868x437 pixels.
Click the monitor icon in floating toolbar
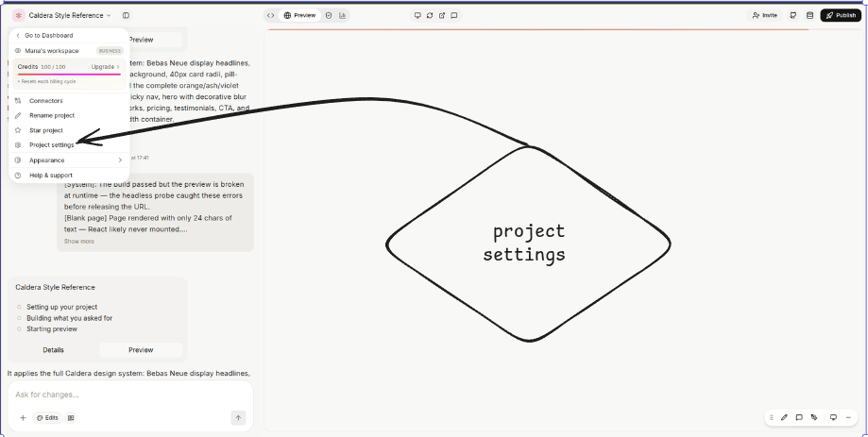(x=833, y=417)
